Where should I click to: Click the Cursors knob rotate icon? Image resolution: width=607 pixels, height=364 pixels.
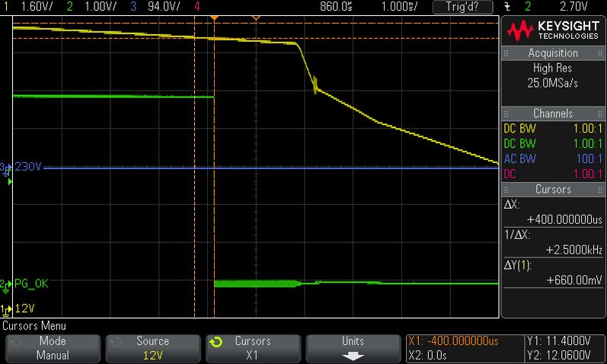tap(216, 342)
